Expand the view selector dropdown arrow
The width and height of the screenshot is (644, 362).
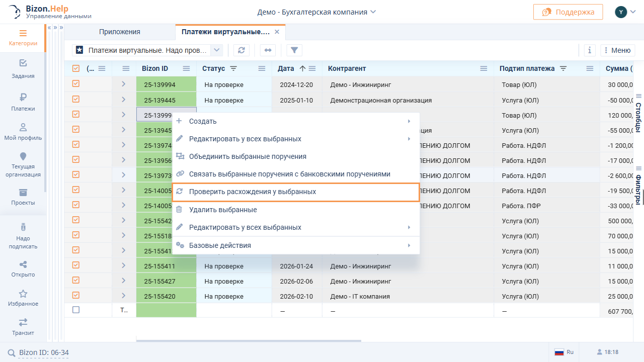(216, 50)
